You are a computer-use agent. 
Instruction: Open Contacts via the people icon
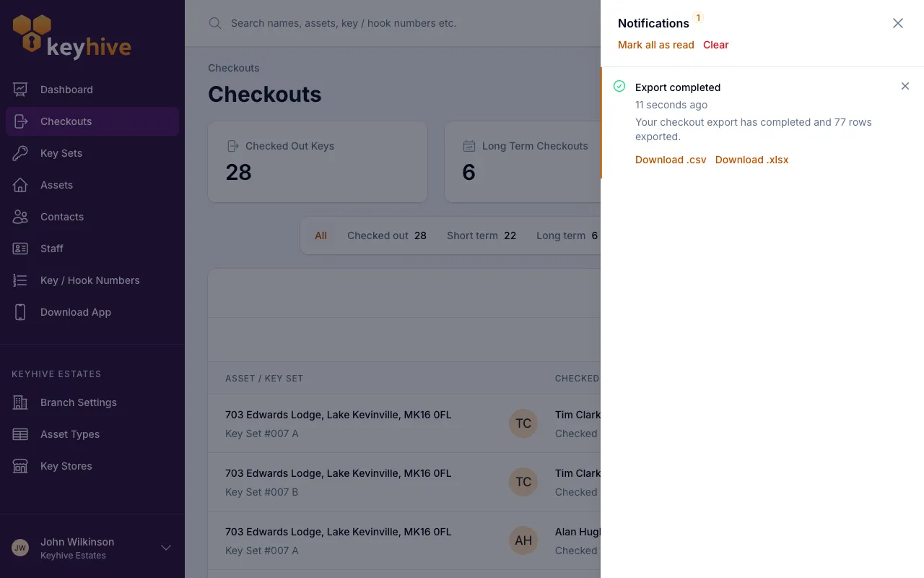click(20, 217)
